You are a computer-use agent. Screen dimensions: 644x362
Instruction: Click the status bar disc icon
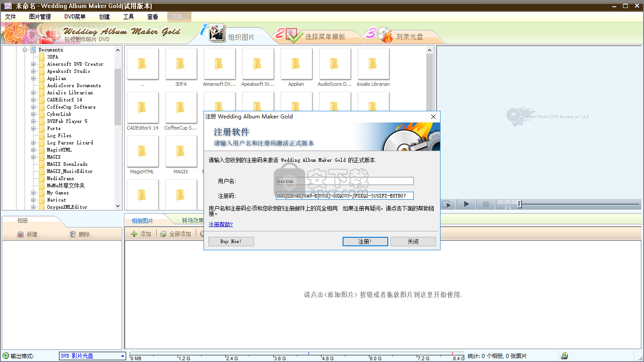564,356
